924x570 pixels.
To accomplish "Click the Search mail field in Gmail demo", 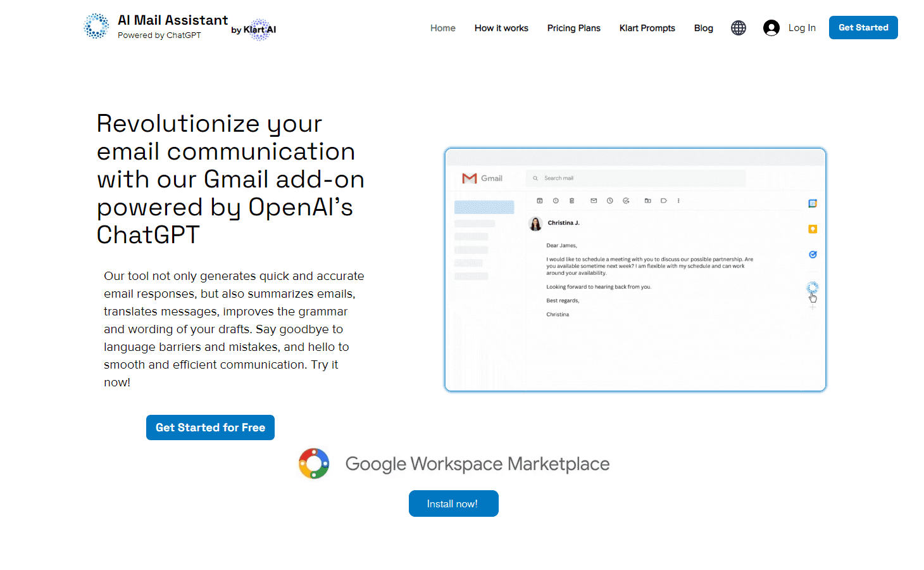I will (635, 178).
